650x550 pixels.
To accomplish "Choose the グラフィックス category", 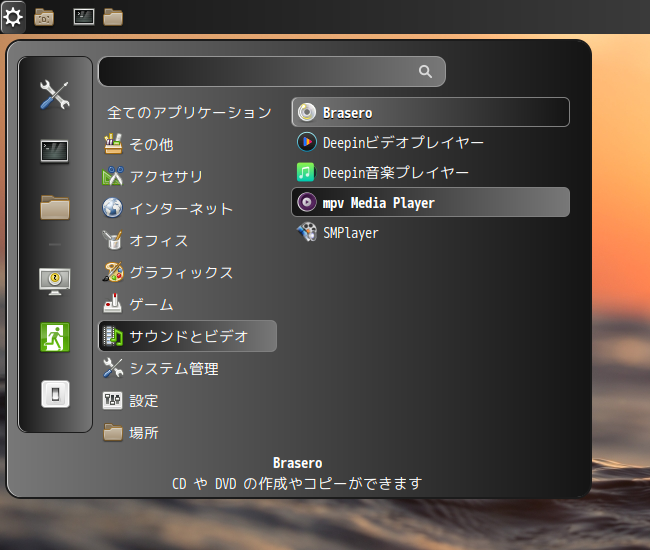I will (187, 272).
